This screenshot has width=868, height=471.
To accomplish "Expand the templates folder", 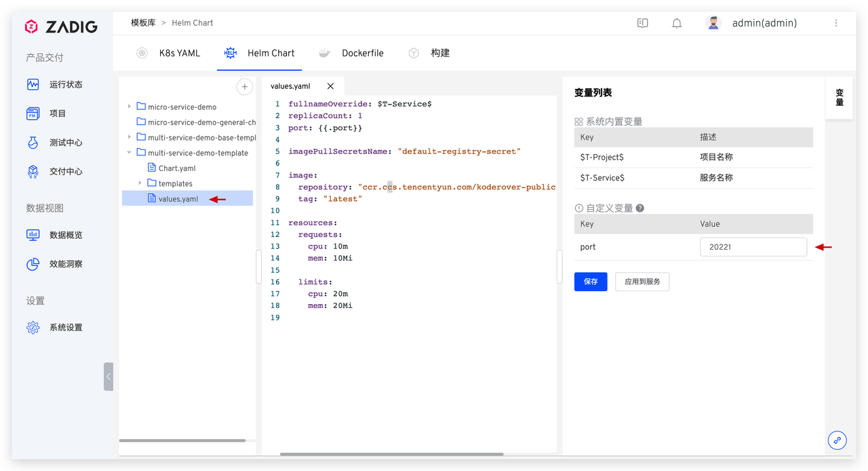I will [140, 183].
